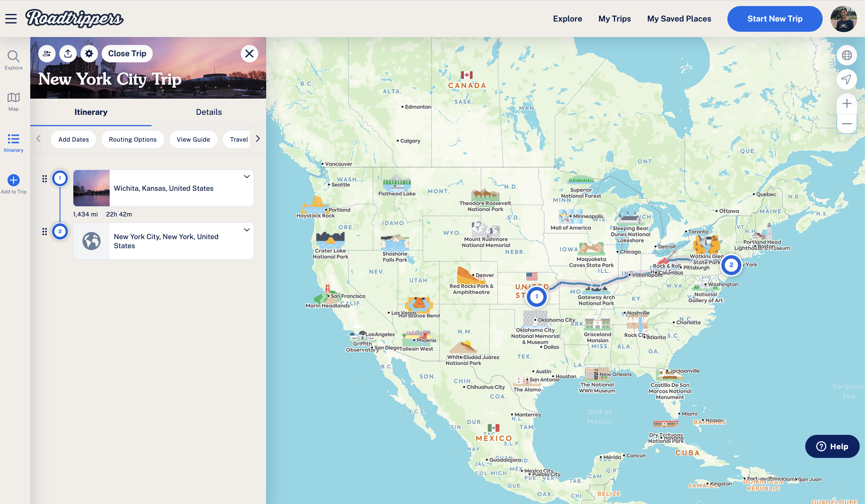Image resolution: width=865 pixels, height=504 pixels.
Task: Share the trip with the upload icon
Action: click(68, 54)
